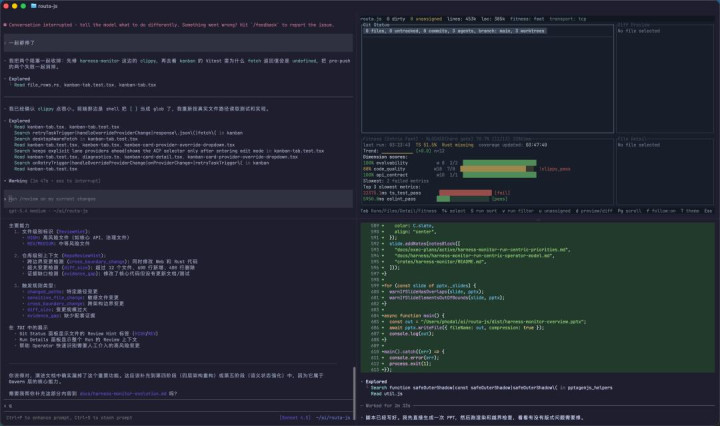This screenshot has height=426, width=720.
Task: Collapse the second Explored list in left pane
Action: [x=22, y=120]
